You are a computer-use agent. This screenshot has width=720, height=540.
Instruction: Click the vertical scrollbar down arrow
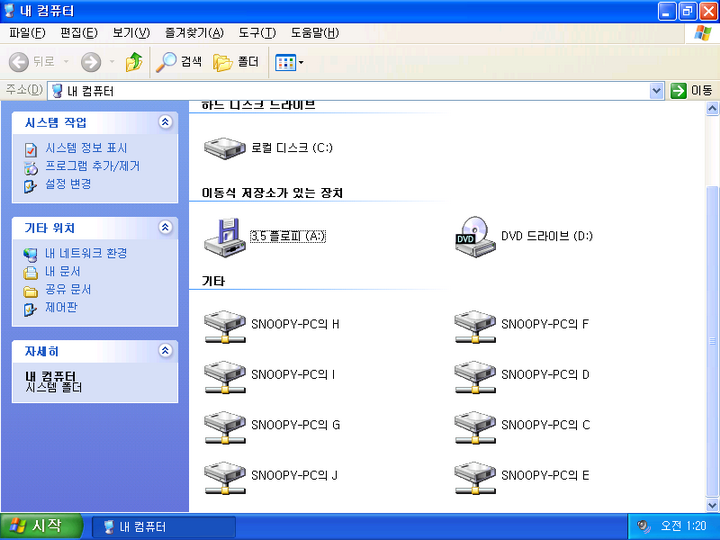point(712,505)
